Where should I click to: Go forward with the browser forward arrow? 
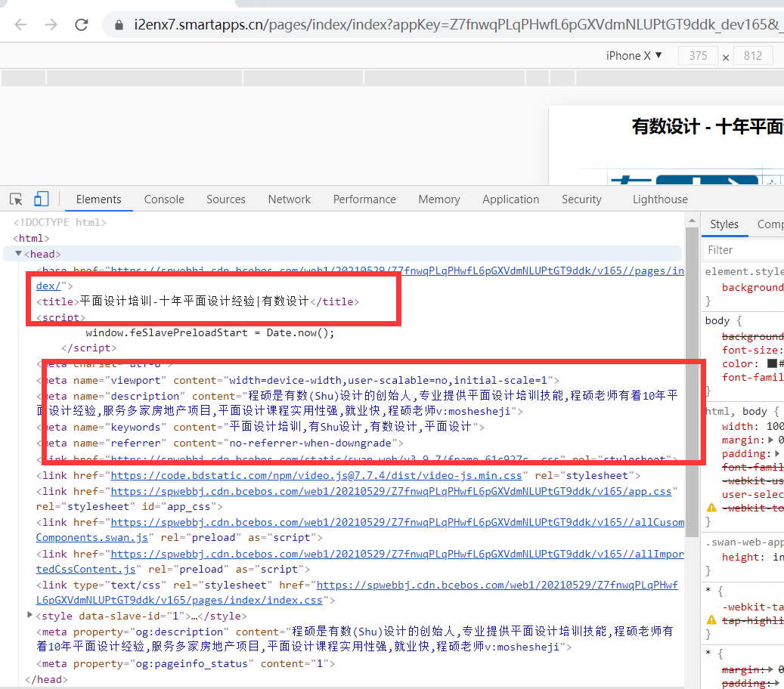(51, 24)
